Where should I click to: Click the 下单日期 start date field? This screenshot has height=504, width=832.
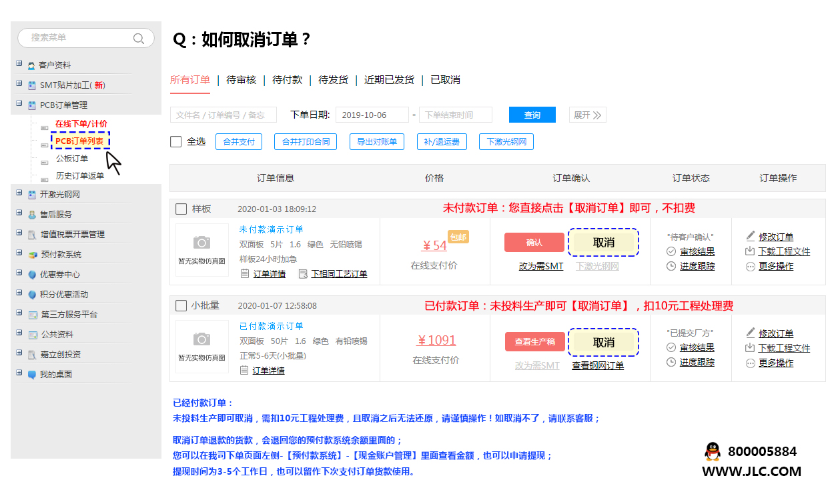click(x=372, y=114)
